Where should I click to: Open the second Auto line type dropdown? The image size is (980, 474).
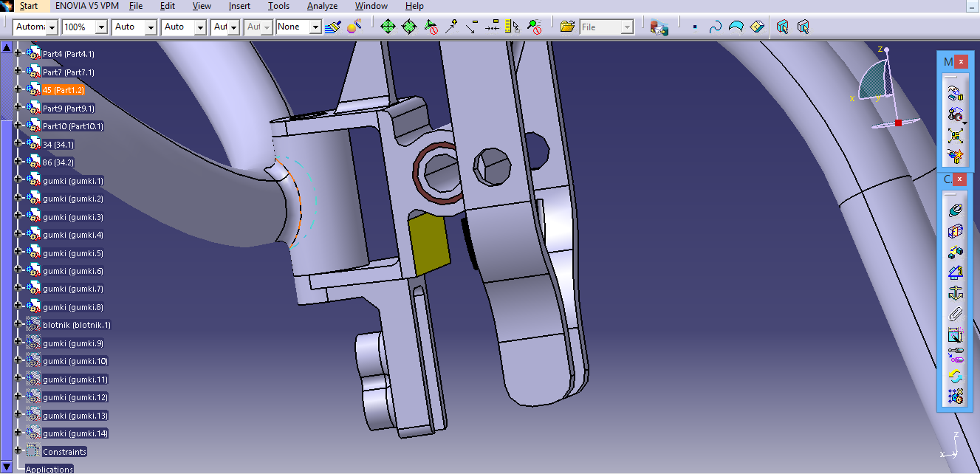pos(199,27)
